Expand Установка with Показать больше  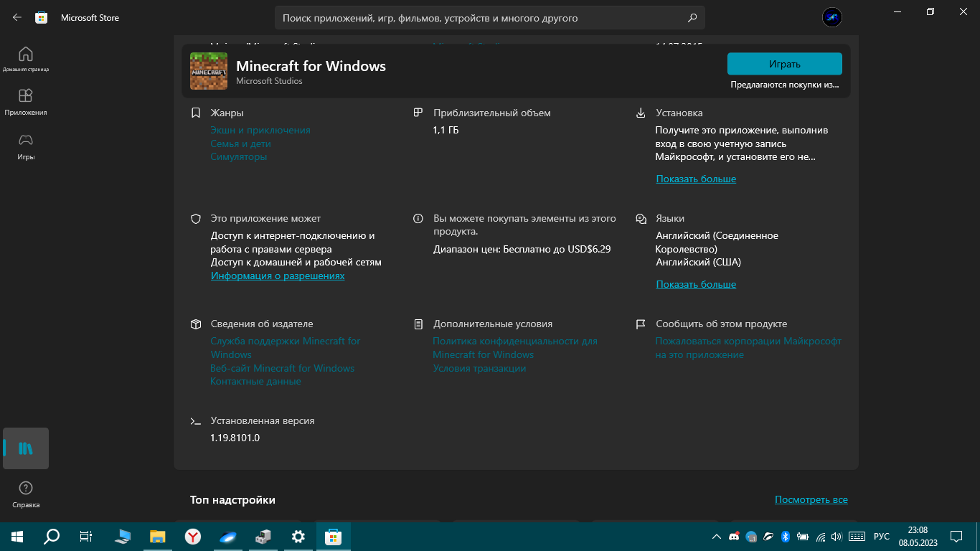pos(696,179)
